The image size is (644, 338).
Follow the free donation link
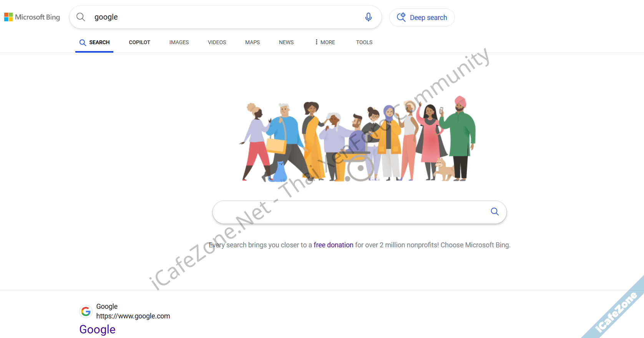pos(334,245)
